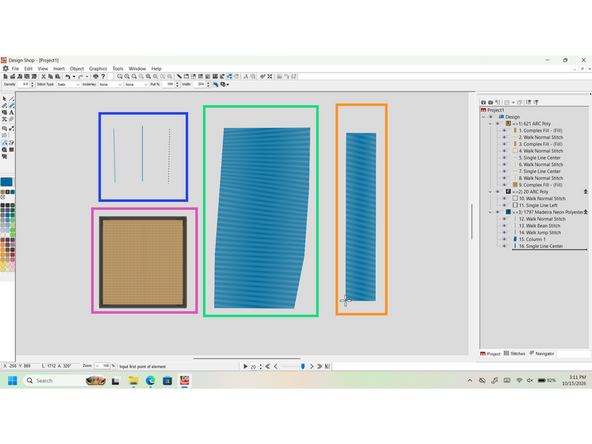Open the Zoom percentage dropdown in status bar
Image resolution: width=592 pixels, height=444 pixels.
97,366
